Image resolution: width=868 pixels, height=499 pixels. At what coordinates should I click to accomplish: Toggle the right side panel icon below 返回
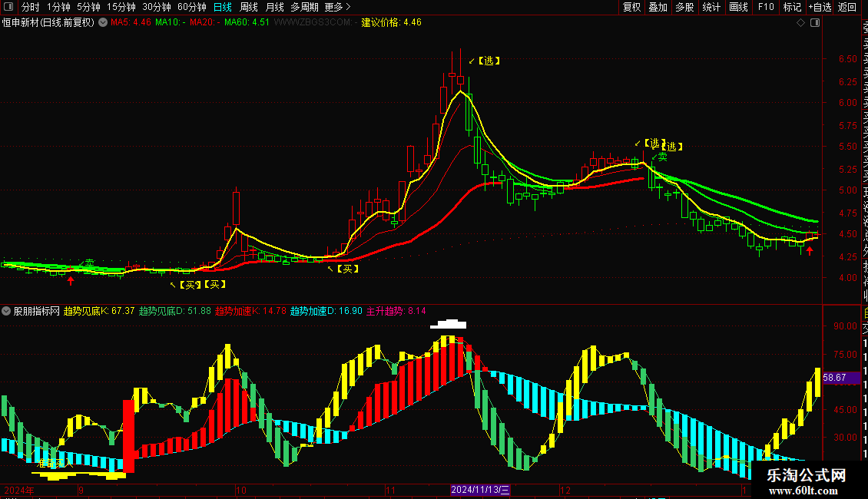815,23
